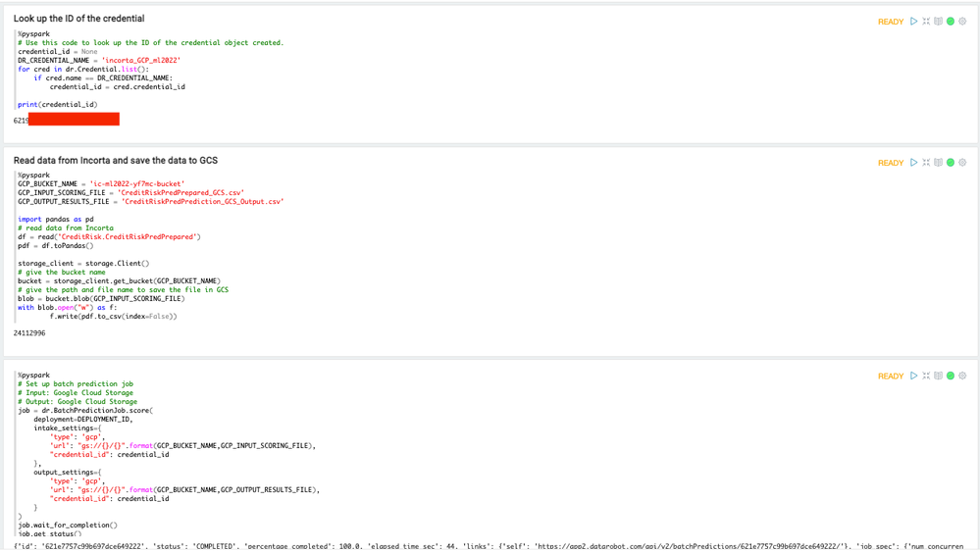Click the 24112996 output value
Screen dimensions: 980x552
pos(29,333)
